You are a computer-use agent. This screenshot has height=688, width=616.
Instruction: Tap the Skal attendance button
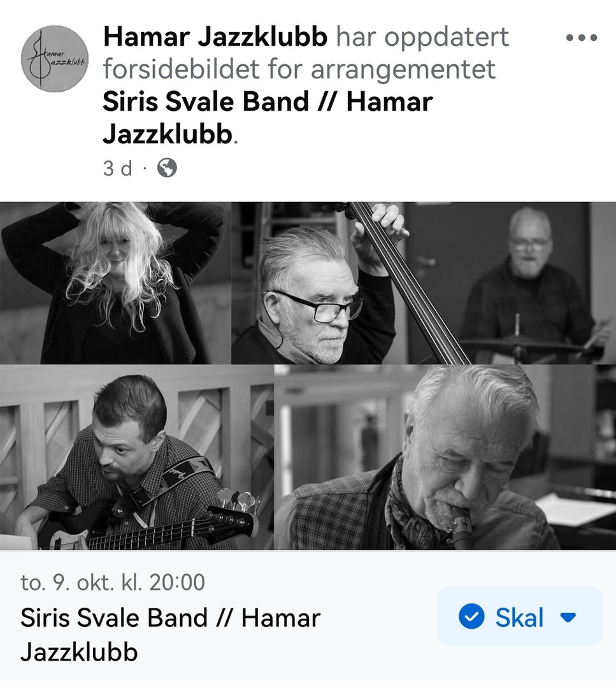(x=519, y=616)
